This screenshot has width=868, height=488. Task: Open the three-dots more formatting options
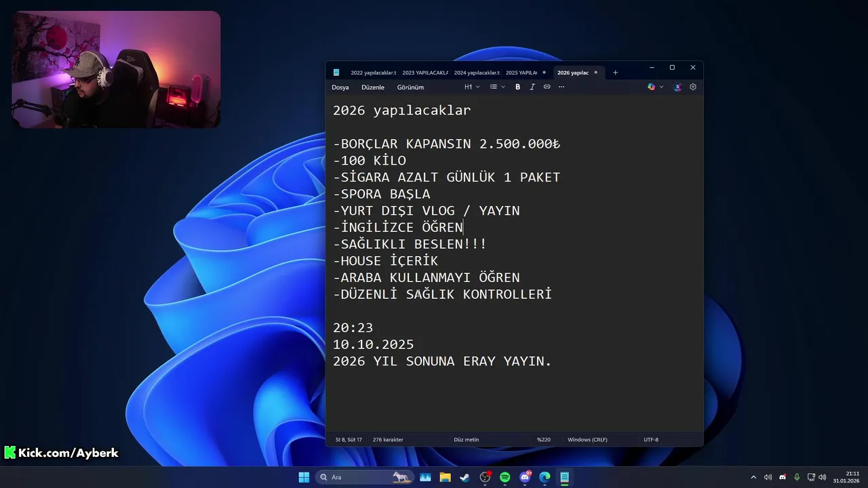click(561, 87)
